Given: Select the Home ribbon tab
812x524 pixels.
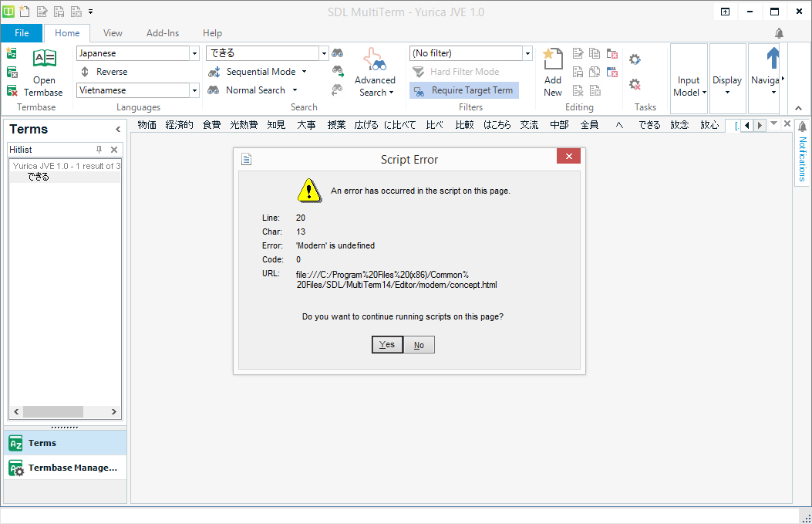Looking at the screenshot, I should pyautogui.click(x=67, y=33).
